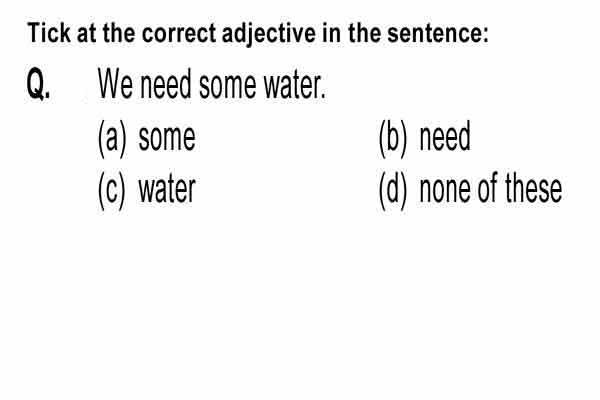Select option (d) label
Screen dimensions: 600x400
click(x=393, y=190)
